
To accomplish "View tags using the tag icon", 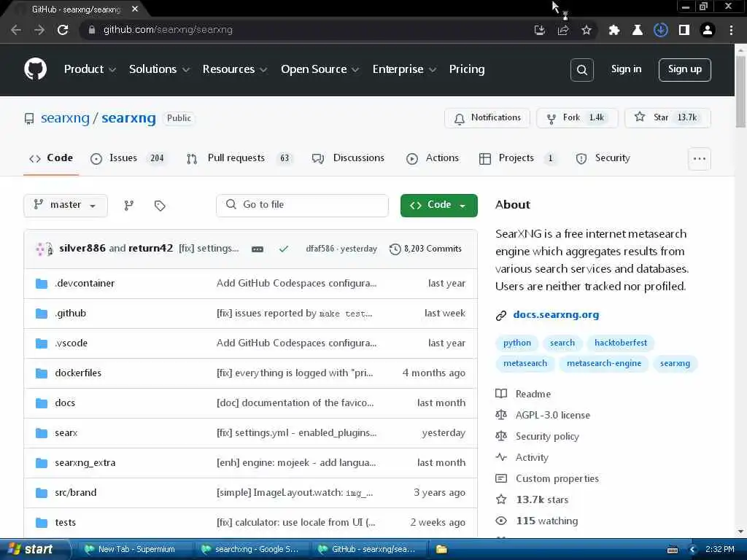I will 160,205.
